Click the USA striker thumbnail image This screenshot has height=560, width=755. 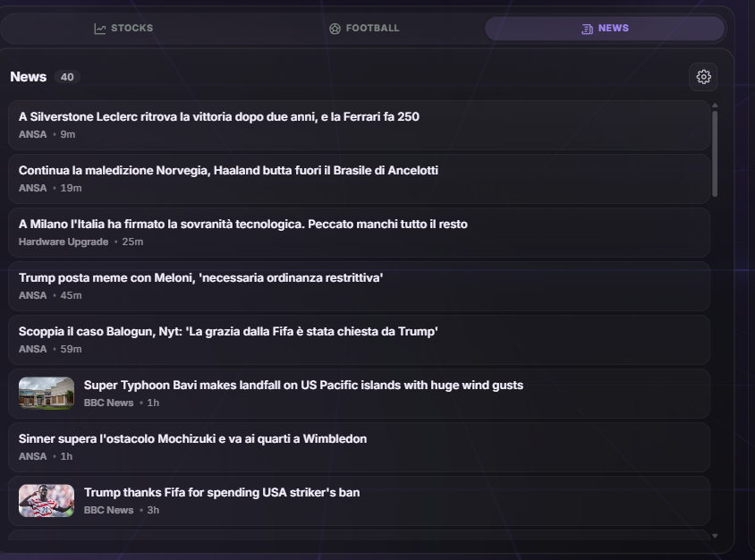click(47, 501)
